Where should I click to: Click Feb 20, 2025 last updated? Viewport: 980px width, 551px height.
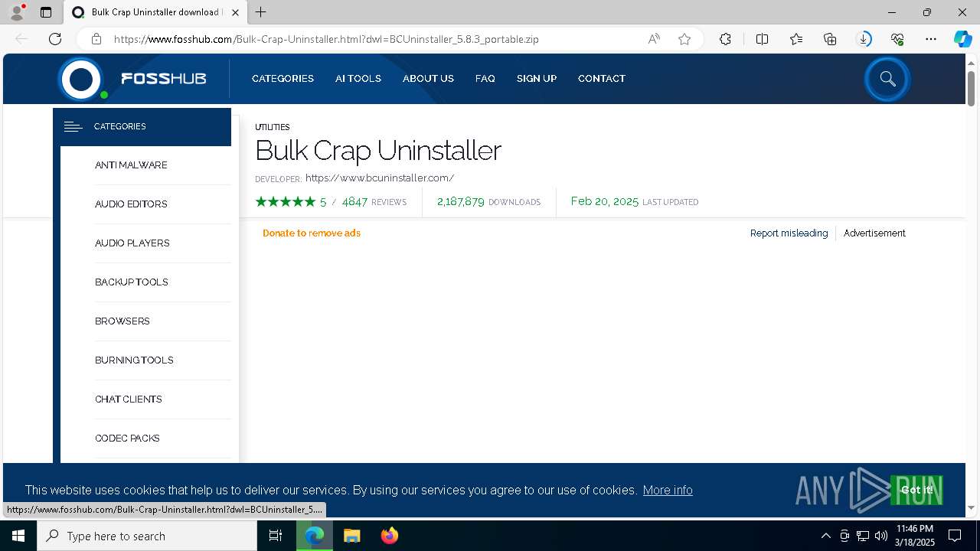pyautogui.click(x=635, y=202)
